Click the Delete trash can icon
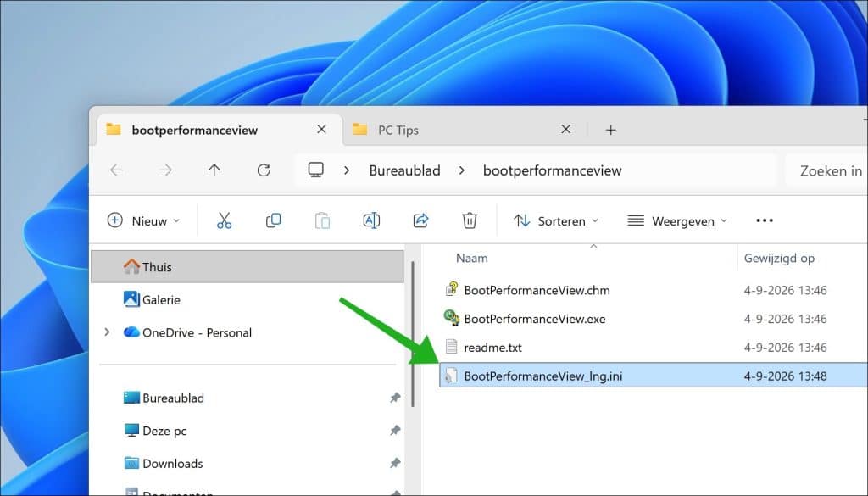The image size is (868, 496). [x=470, y=220]
